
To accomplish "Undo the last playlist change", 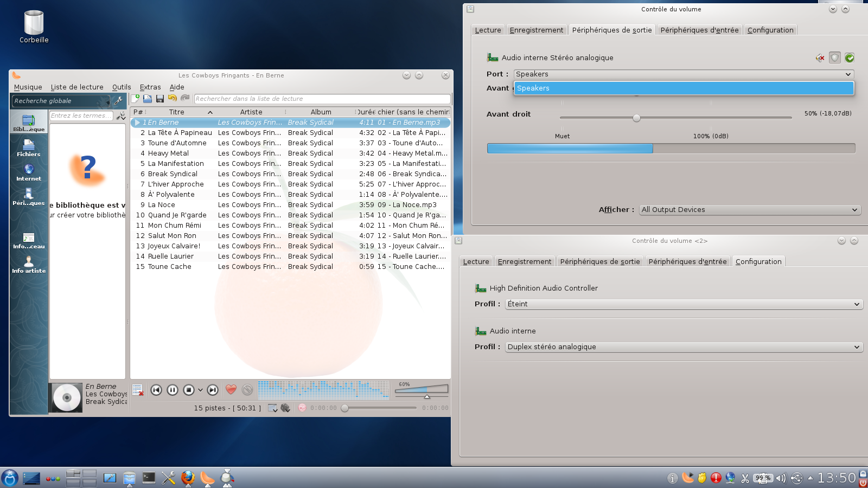I will click(173, 98).
